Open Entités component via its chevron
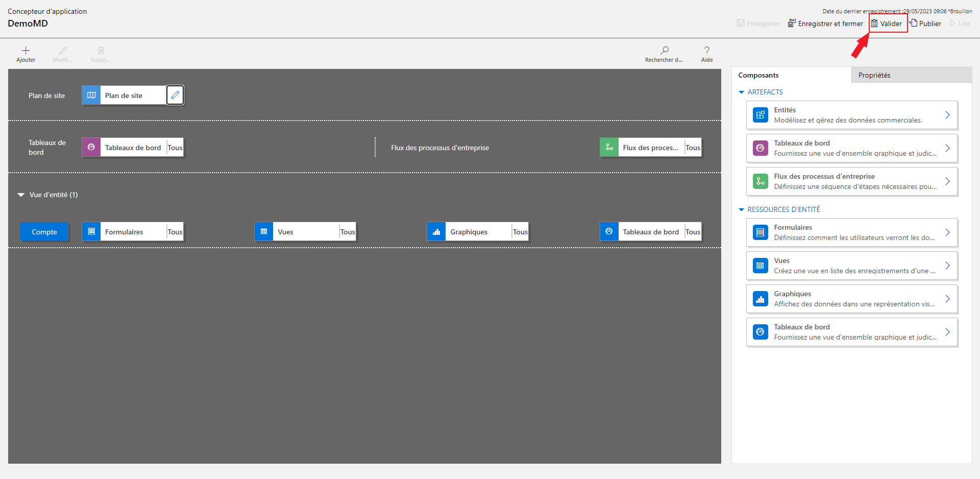Viewport: 980px width, 479px height. tap(947, 115)
